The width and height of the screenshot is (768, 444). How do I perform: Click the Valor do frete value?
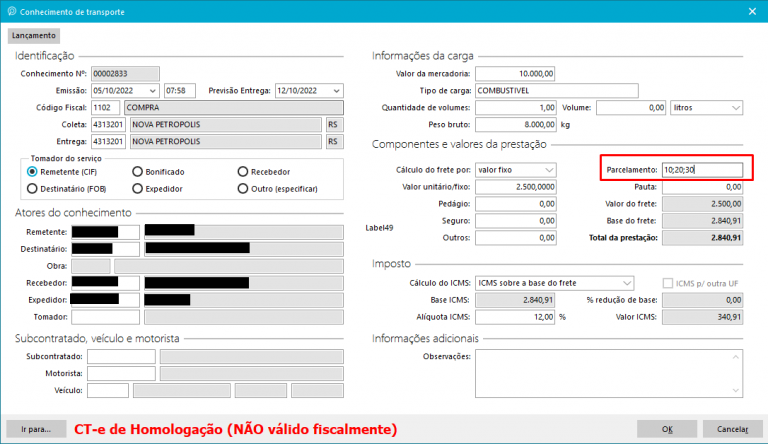702,204
